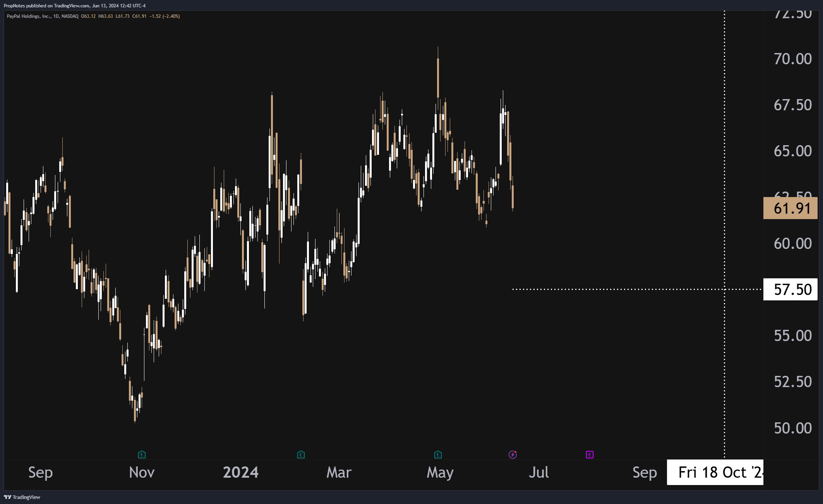Click the PropNotes published header text

[74, 5]
